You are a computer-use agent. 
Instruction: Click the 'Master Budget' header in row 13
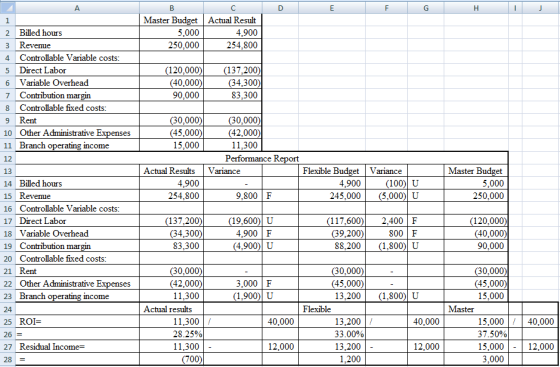pyautogui.click(x=476, y=171)
